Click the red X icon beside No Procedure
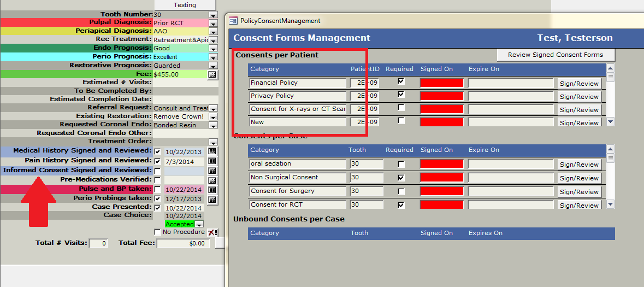Image resolution: width=644 pixels, height=287 pixels. 212,232
